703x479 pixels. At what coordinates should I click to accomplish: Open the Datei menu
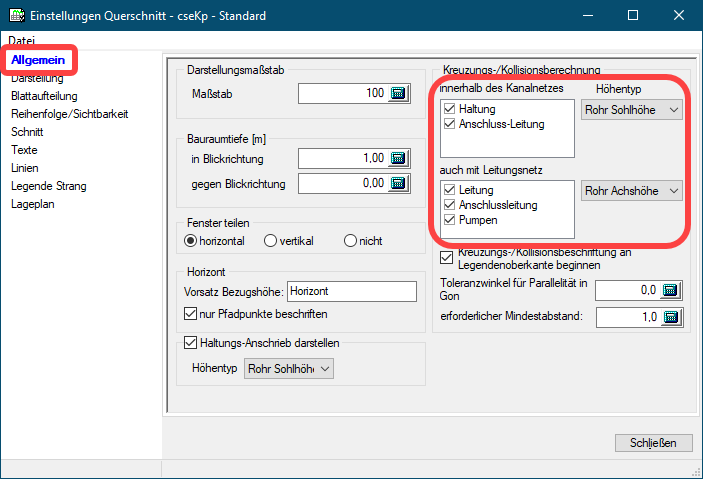21,39
